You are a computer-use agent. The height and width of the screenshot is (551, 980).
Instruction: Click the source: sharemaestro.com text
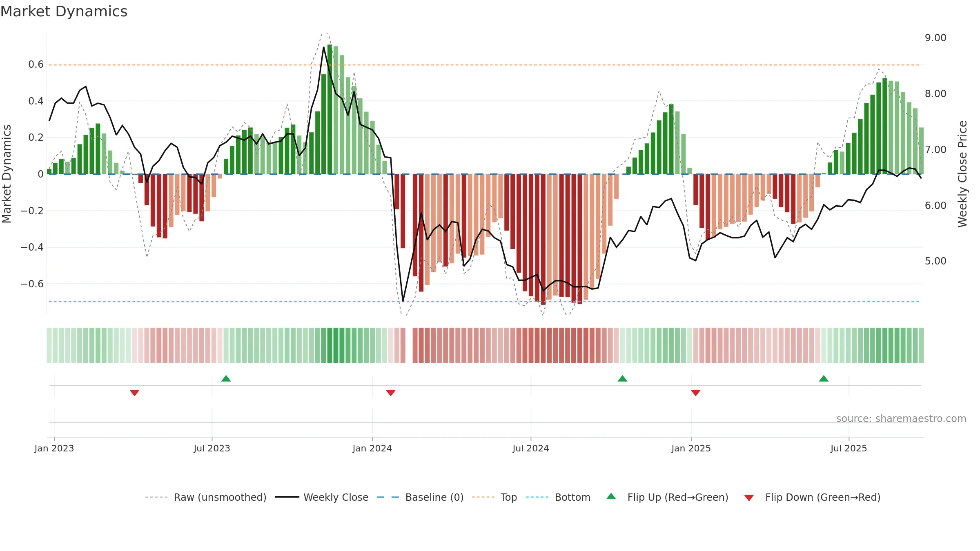901,418
